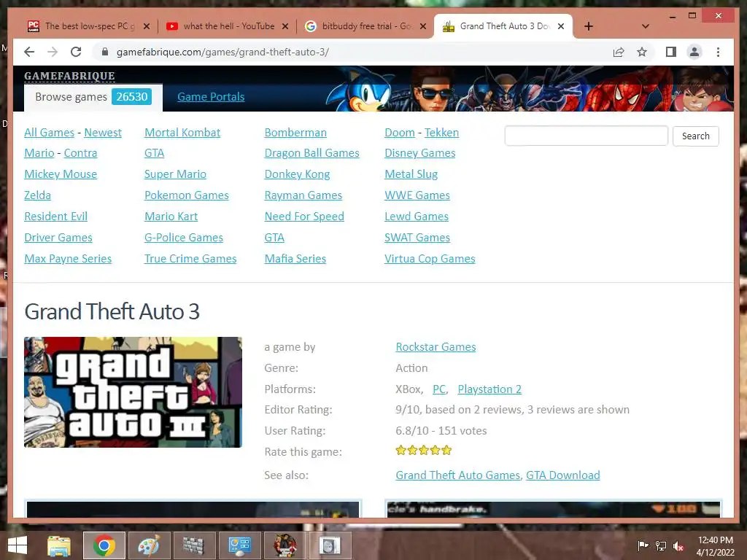Click the muted volume tray icon
Image resolution: width=747 pixels, height=560 pixels.
click(x=678, y=546)
